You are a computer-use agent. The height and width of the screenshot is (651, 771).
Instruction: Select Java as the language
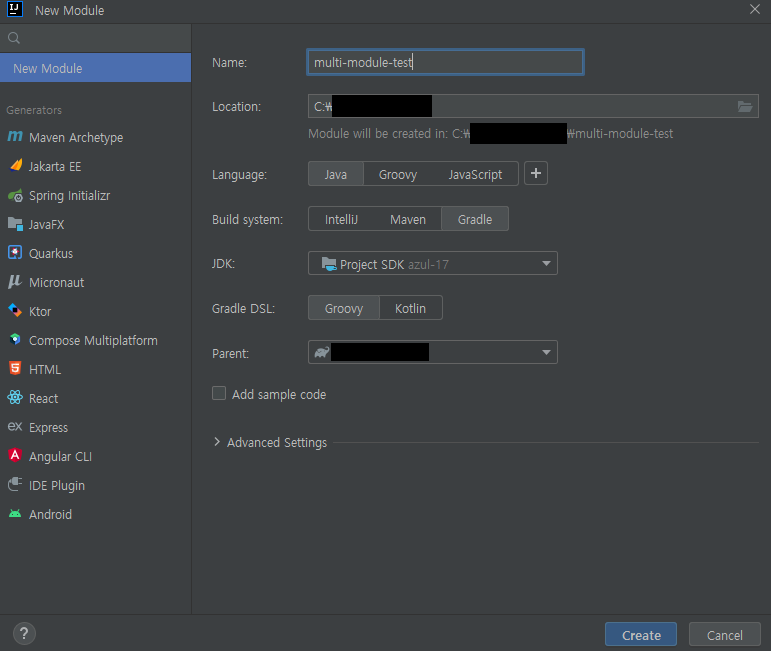[x=336, y=174]
